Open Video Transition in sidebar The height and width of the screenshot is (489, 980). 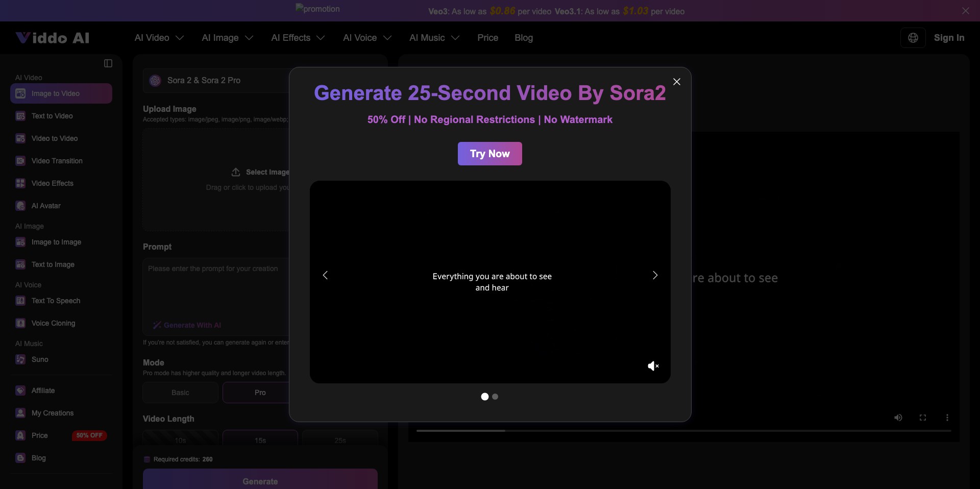click(61, 161)
